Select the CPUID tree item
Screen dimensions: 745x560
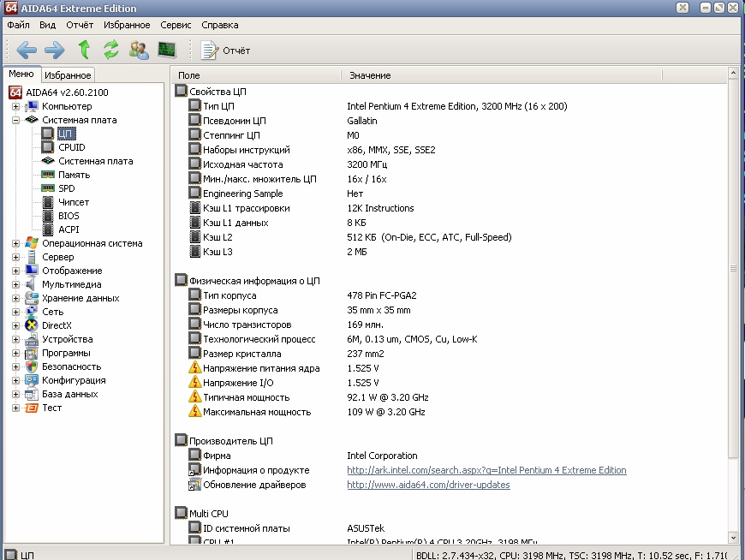pos(72,147)
